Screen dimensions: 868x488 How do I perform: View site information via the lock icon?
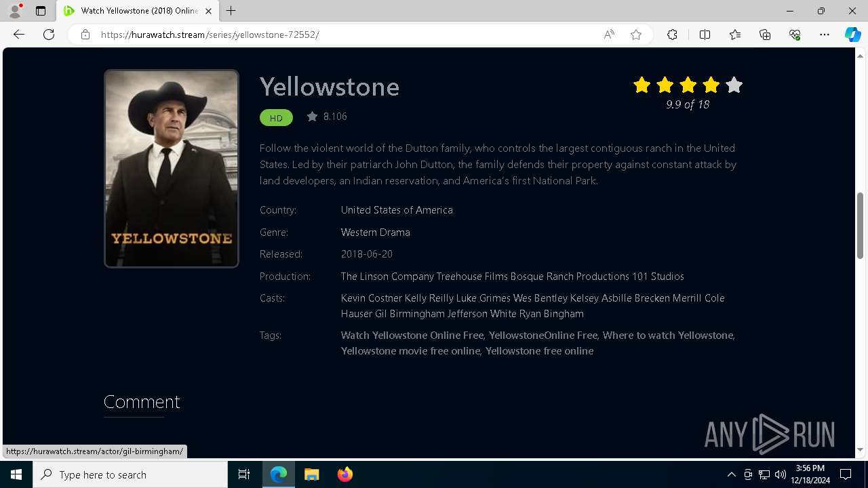point(85,35)
